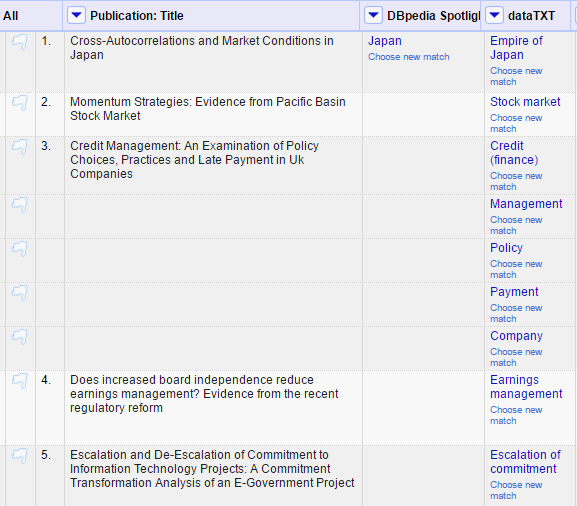Flag row 4 about board independence

[20, 381]
